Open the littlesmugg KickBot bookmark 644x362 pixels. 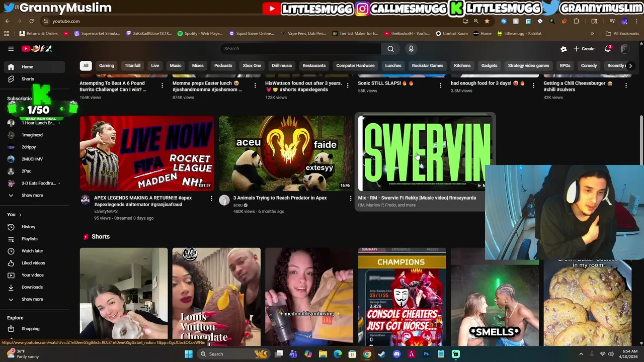point(519,34)
